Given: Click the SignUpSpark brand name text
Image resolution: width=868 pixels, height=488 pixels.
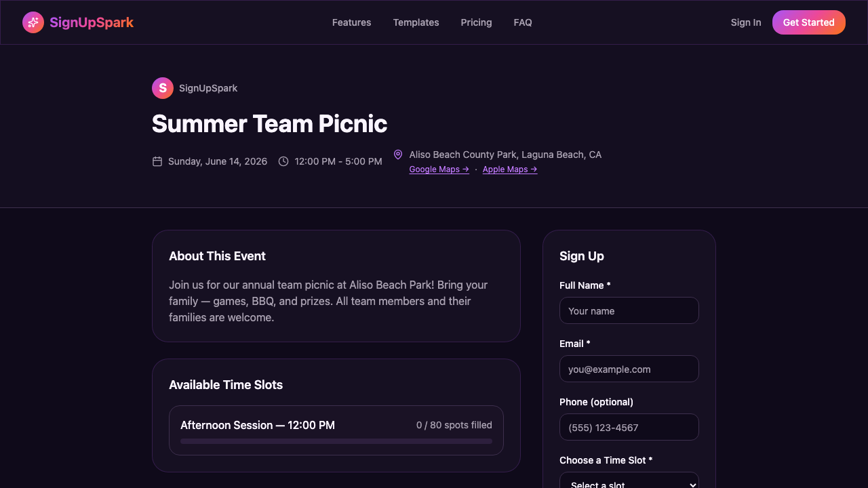Looking at the screenshot, I should coord(92,22).
